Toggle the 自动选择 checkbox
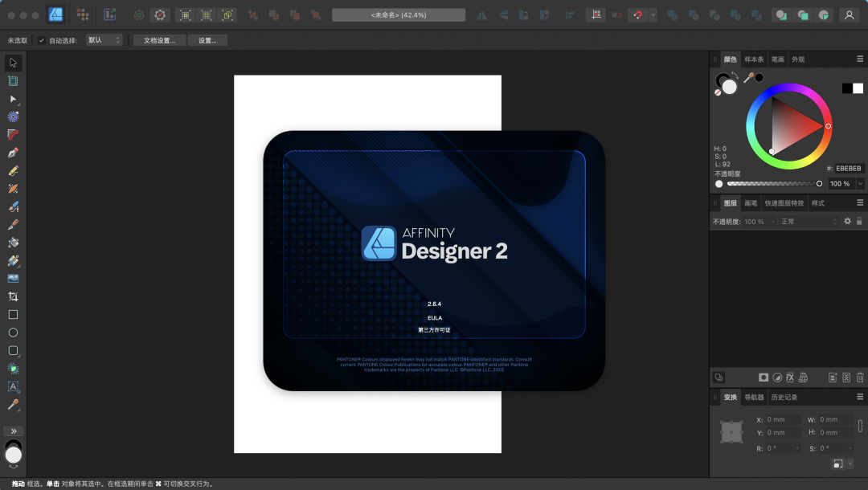Screen dimensions: 868x490 (42, 40)
